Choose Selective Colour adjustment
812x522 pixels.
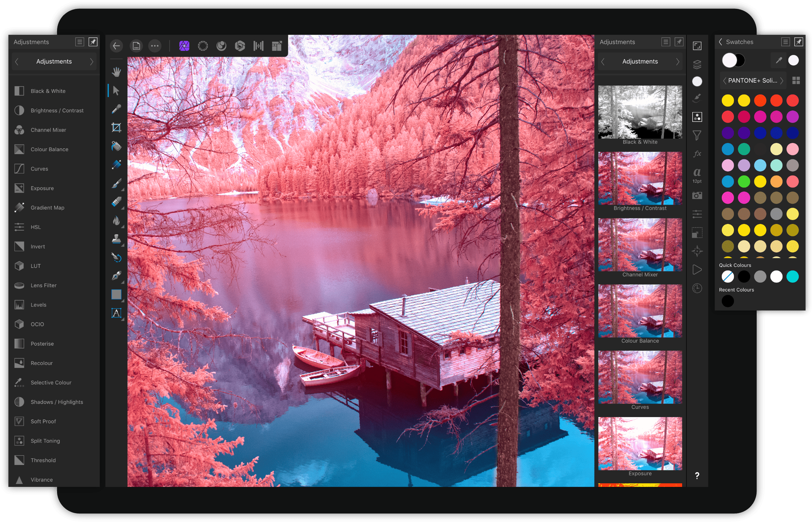click(x=51, y=382)
